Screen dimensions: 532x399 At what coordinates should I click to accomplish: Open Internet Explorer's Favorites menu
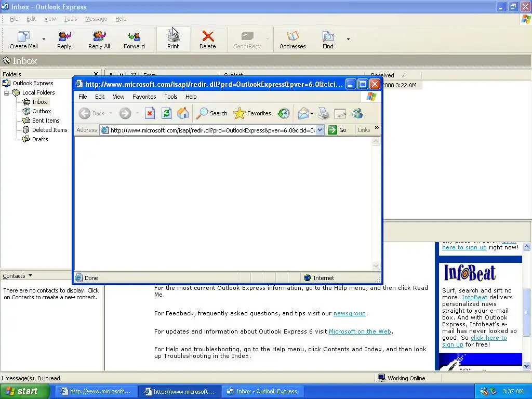pyautogui.click(x=144, y=97)
